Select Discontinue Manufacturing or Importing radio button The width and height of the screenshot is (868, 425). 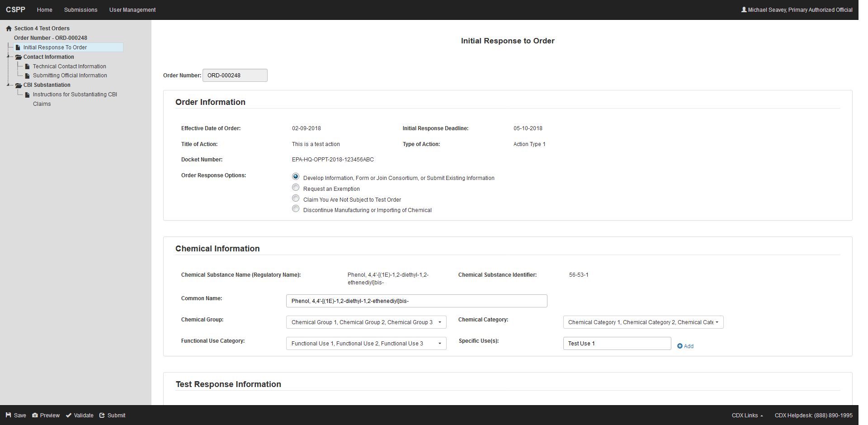coord(296,208)
